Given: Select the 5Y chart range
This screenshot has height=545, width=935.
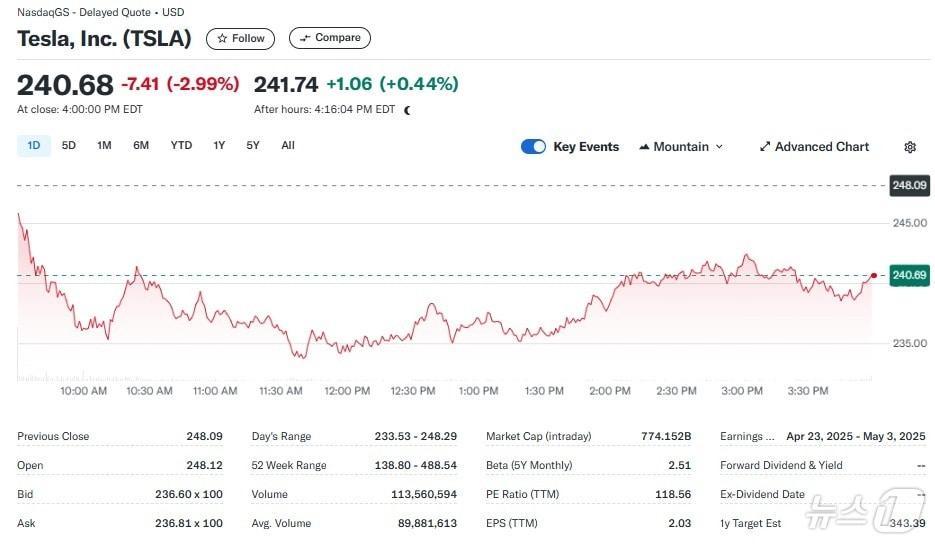Looking at the screenshot, I should tap(253, 146).
